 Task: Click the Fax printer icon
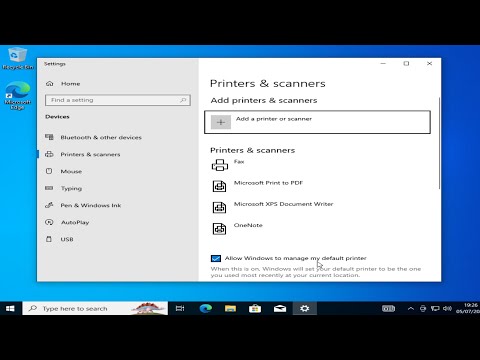[220, 165]
